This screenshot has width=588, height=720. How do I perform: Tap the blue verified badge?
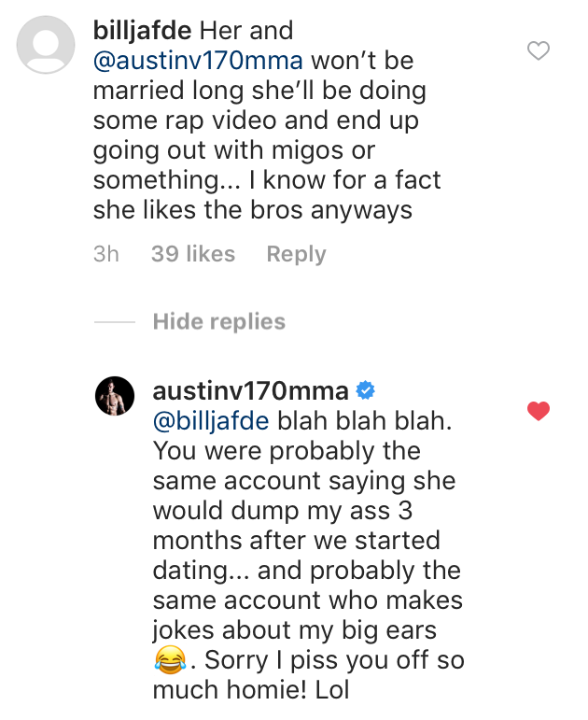point(369,390)
